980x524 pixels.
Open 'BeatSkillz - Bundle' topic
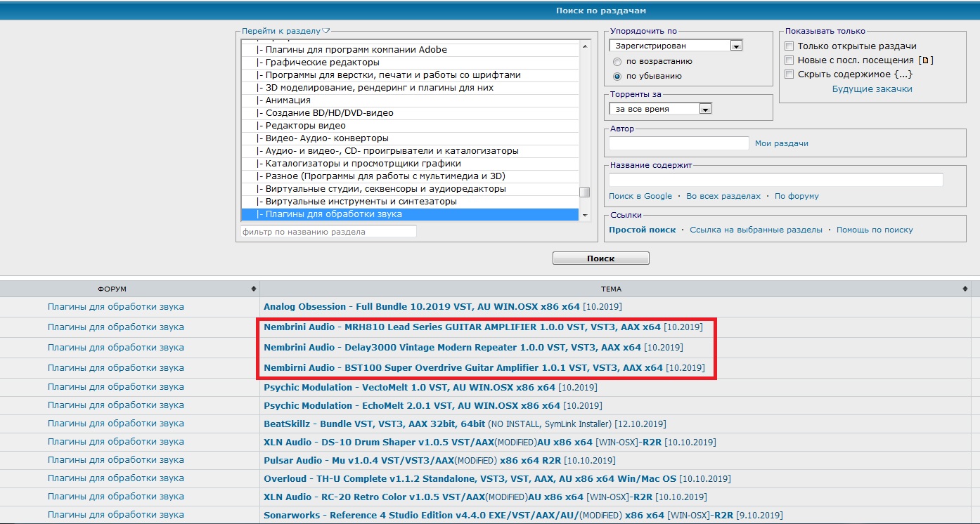pos(465,424)
